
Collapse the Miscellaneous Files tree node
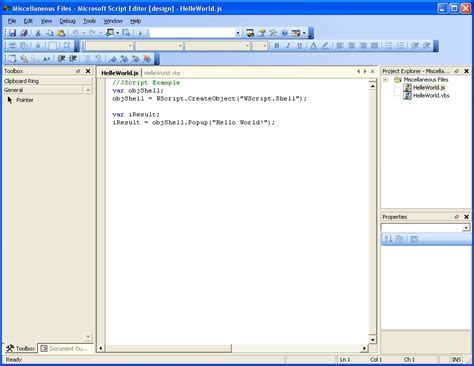pos(386,80)
